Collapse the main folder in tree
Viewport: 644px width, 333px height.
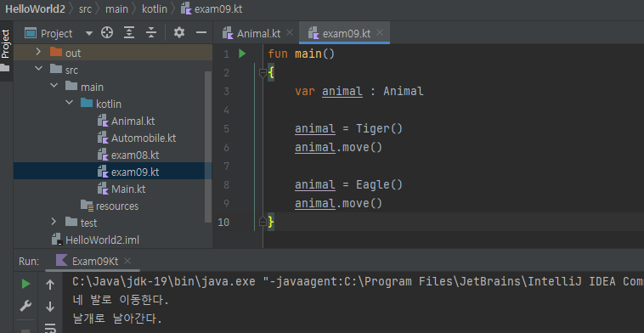[54, 86]
